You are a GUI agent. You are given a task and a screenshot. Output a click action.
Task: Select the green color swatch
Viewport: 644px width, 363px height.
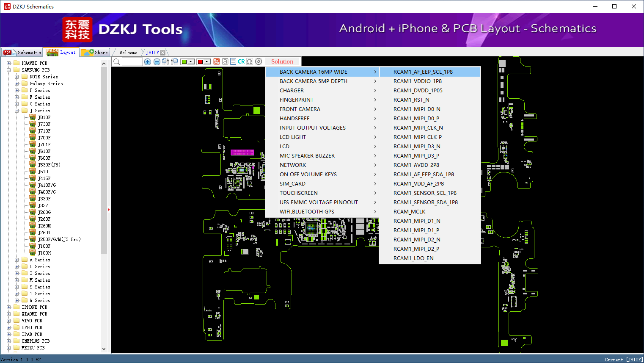pos(184,62)
